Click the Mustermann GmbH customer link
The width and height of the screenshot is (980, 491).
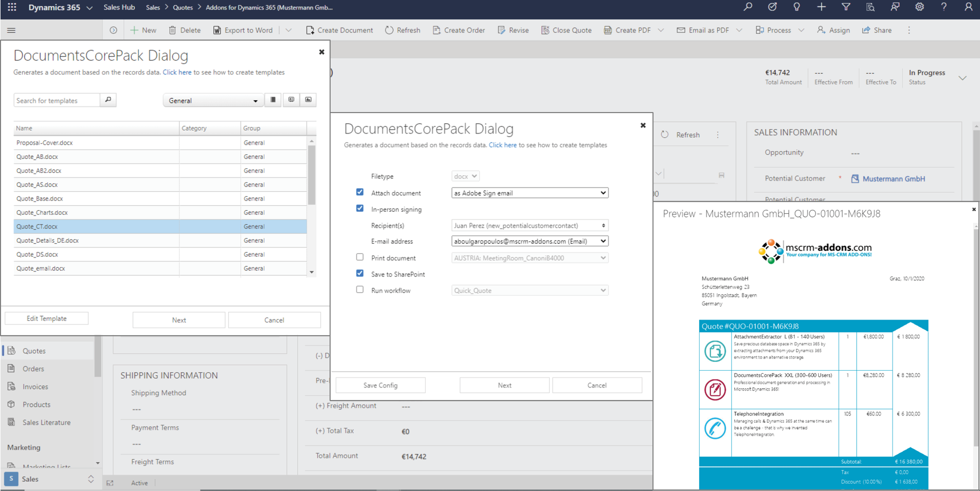click(x=894, y=179)
